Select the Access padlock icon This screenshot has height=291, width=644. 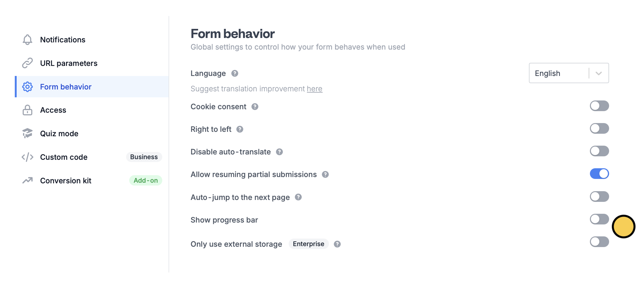tap(27, 110)
